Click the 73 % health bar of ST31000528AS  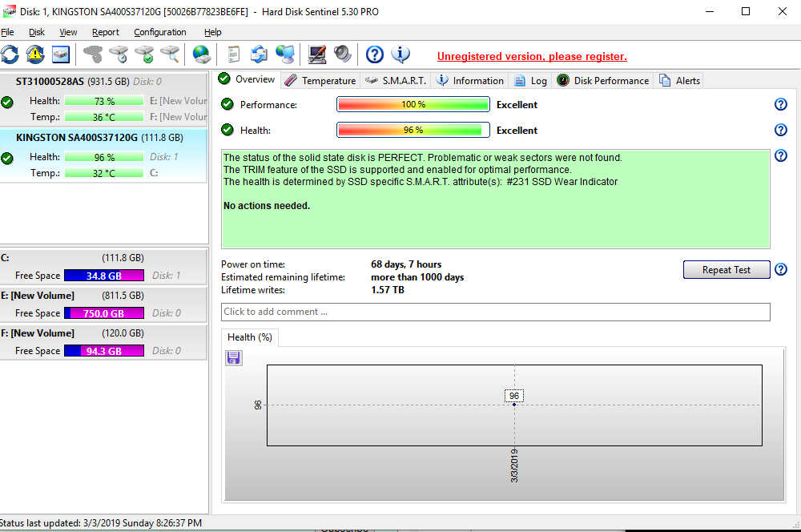click(x=104, y=101)
